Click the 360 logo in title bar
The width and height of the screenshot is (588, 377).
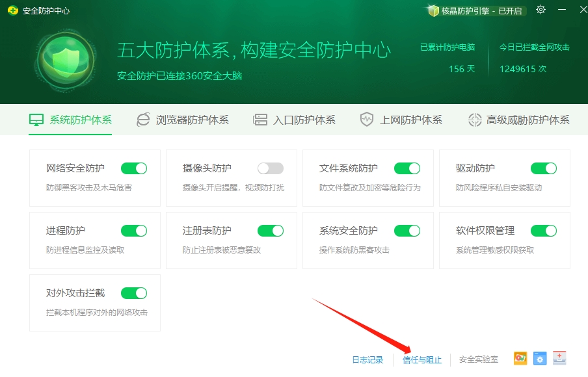12,10
